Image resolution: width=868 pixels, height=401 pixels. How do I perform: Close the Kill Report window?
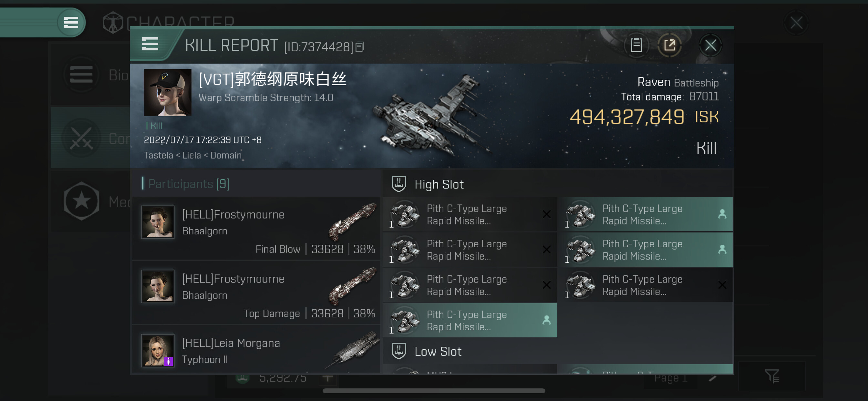point(710,45)
